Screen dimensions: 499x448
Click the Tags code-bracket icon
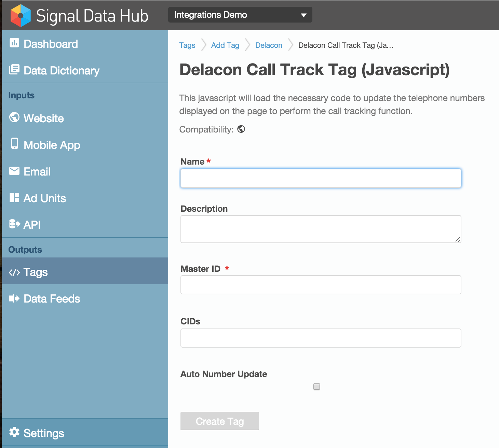(x=14, y=272)
